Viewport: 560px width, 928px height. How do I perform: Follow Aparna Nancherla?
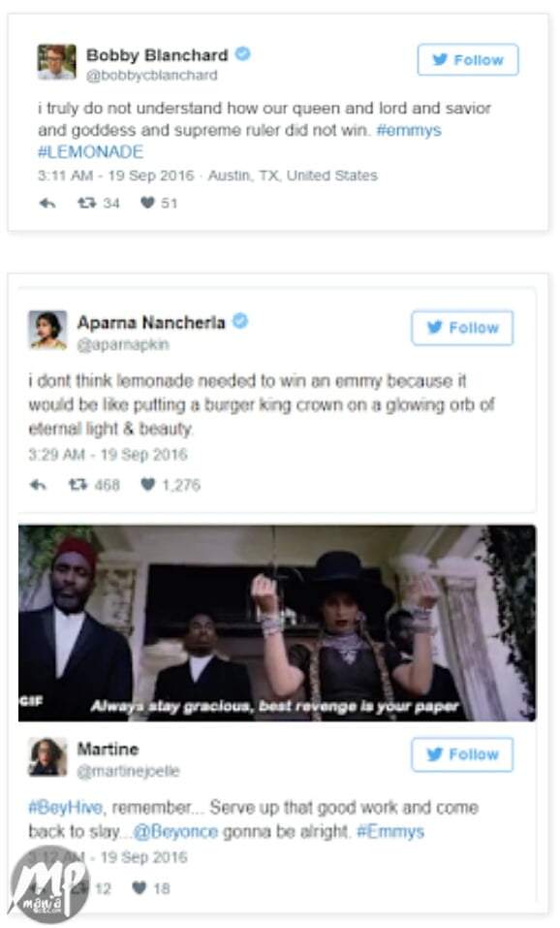[x=462, y=328]
